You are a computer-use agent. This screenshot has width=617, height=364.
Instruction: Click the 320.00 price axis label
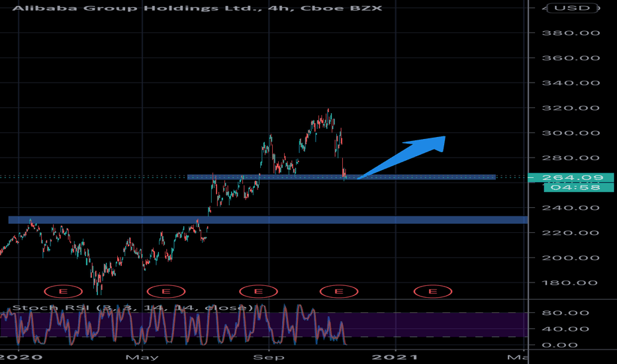(x=571, y=108)
